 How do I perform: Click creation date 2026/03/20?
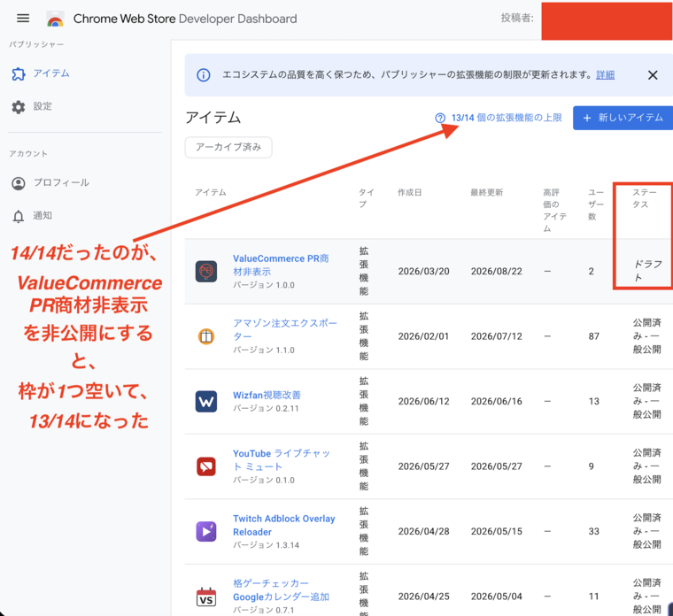pos(423,271)
